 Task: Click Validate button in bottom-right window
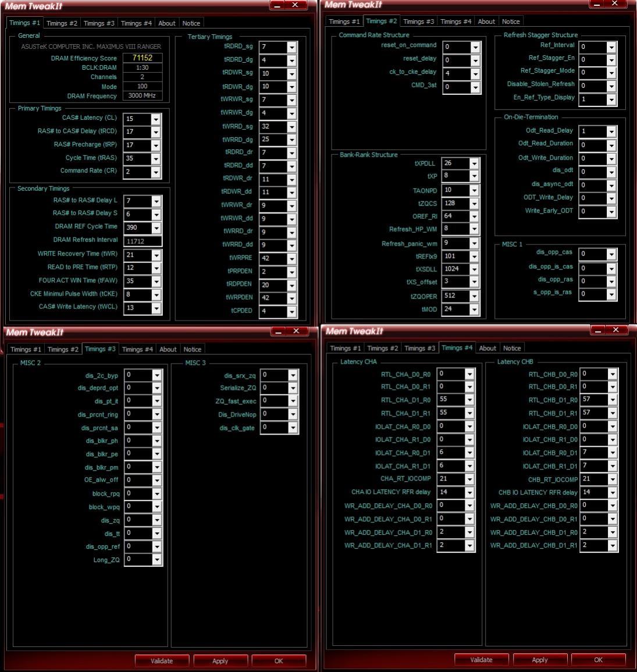(481, 660)
